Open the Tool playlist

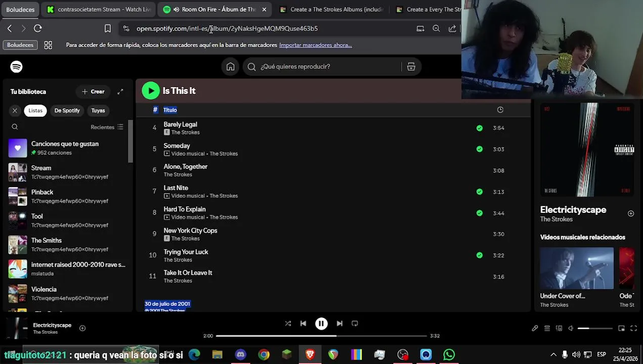[x=67, y=220]
